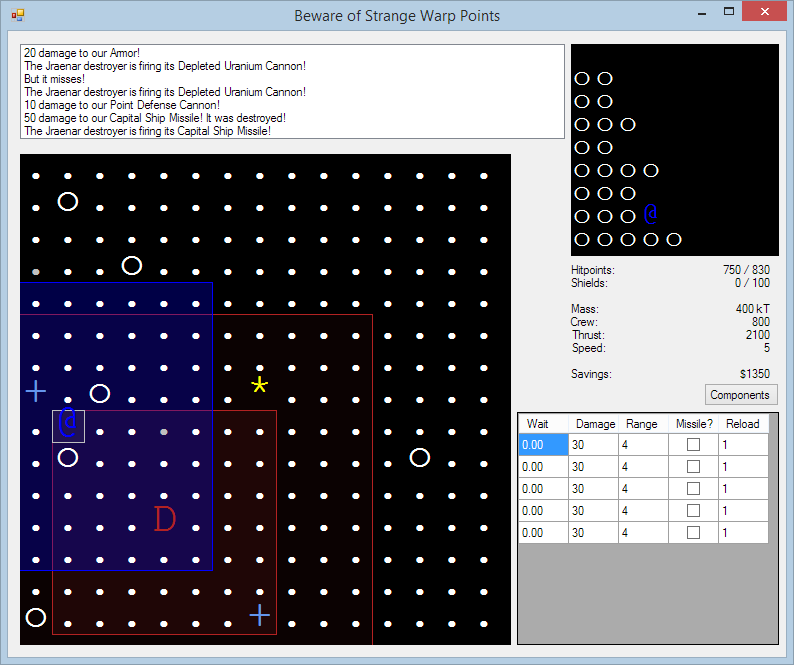Click the lone white ring on the map's right side
This screenshot has width=794, height=665.
click(x=420, y=458)
